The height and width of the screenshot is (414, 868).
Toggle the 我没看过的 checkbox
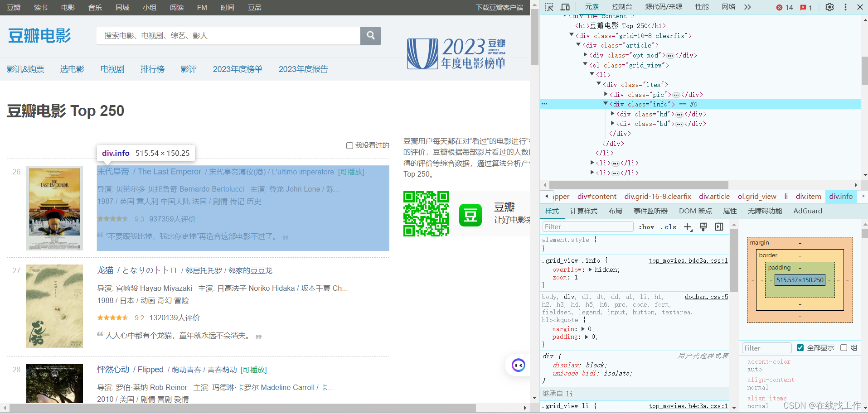(x=349, y=145)
